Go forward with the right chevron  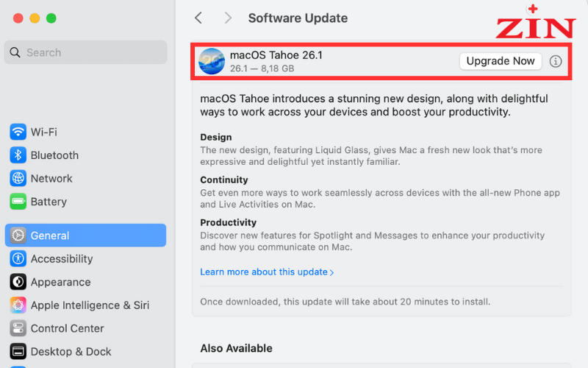tap(228, 18)
